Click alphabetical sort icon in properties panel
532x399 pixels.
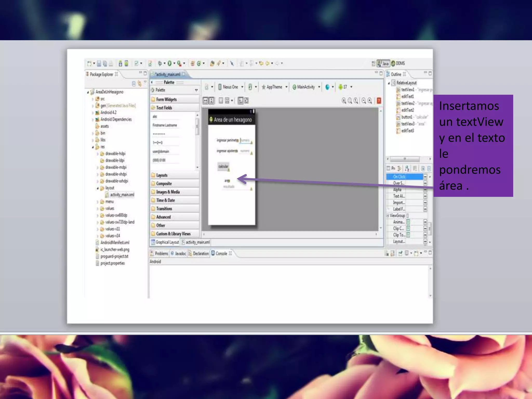point(407,168)
